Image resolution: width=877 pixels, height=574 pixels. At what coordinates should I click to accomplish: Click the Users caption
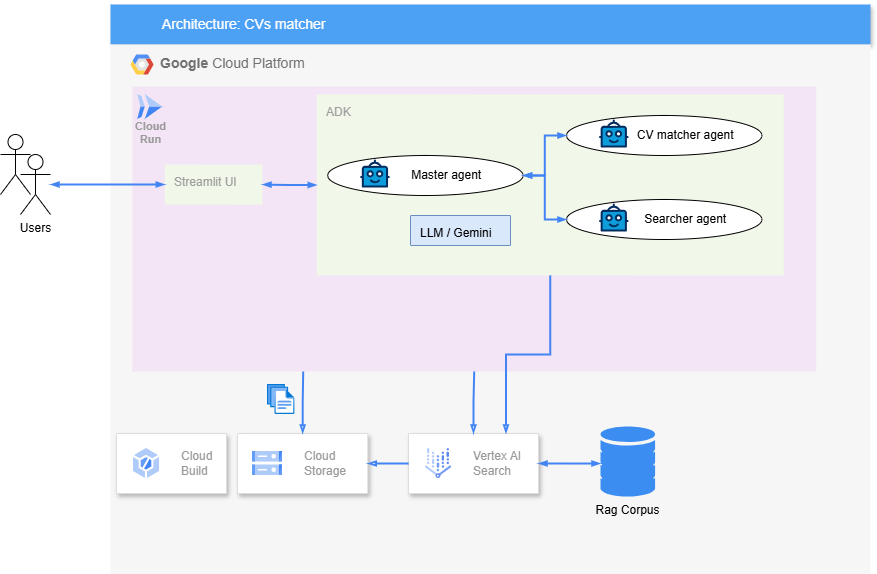pyautogui.click(x=35, y=228)
